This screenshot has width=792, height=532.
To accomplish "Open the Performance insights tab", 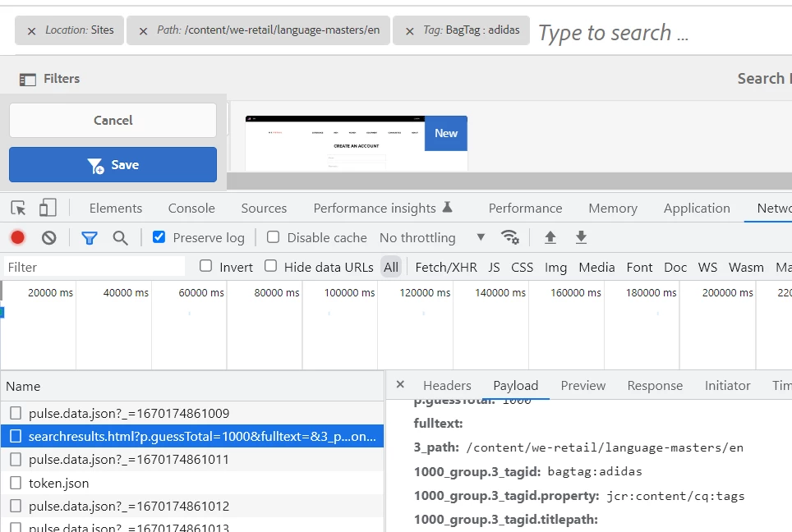I will tap(382, 208).
